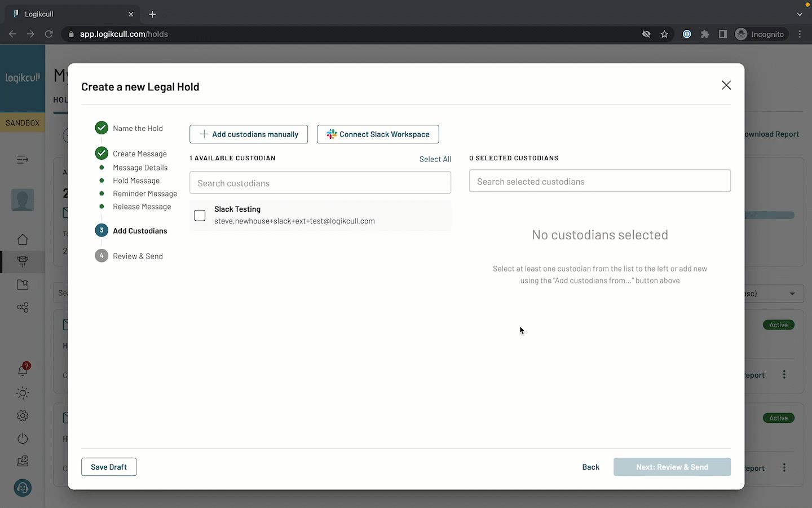Open Home icon in sidebar
This screenshot has height=508, width=812.
tap(23, 239)
